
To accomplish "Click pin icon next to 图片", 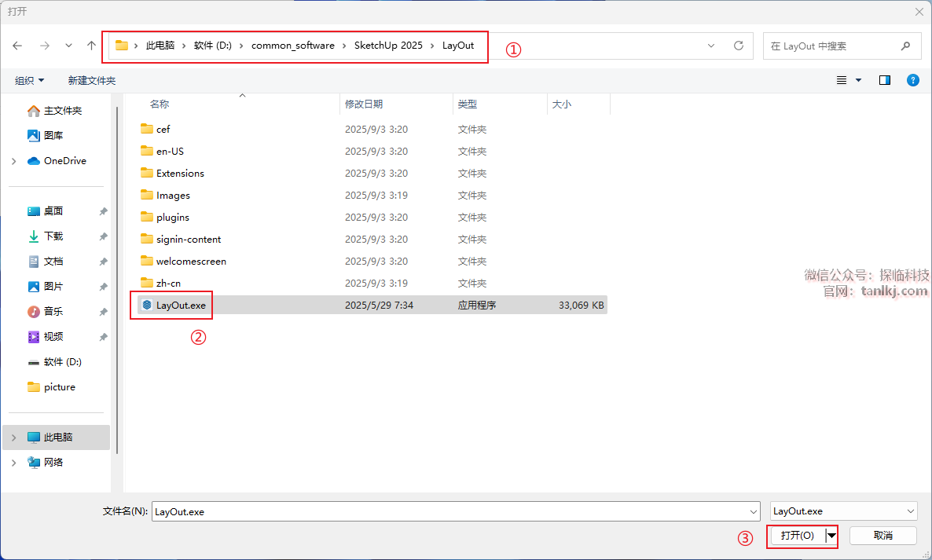I will pos(103,287).
